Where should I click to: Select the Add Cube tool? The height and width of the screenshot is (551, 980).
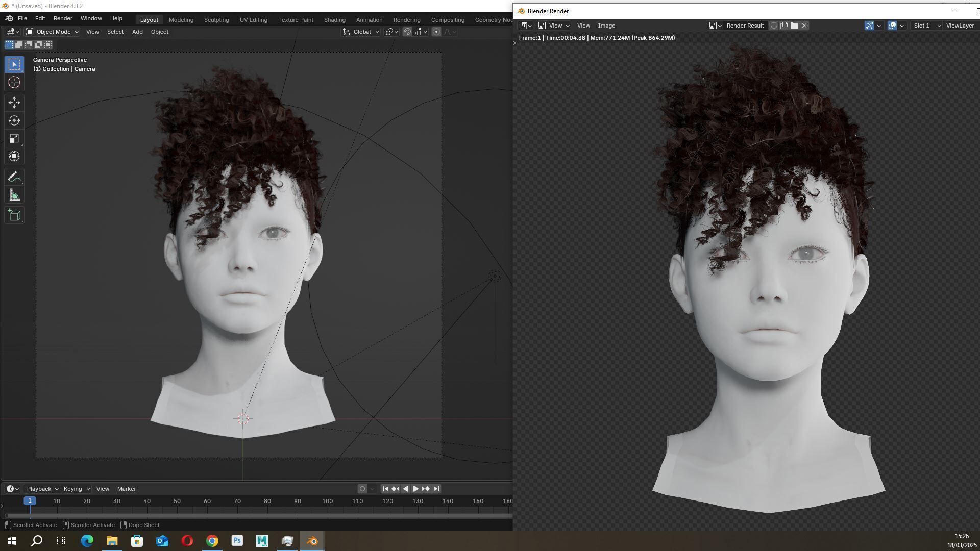click(x=14, y=215)
